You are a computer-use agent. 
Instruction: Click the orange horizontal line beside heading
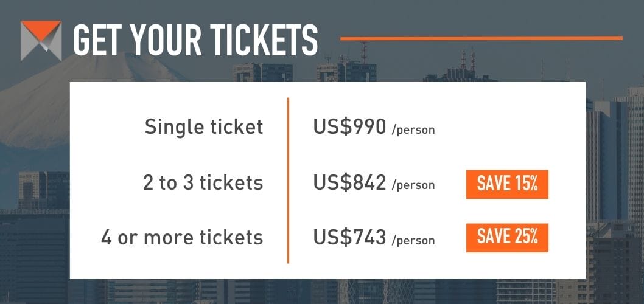[481, 38]
